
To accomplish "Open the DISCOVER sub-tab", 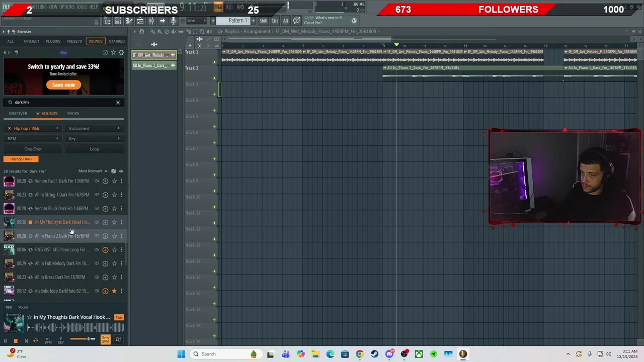I will pyautogui.click(x=18, y=114).
